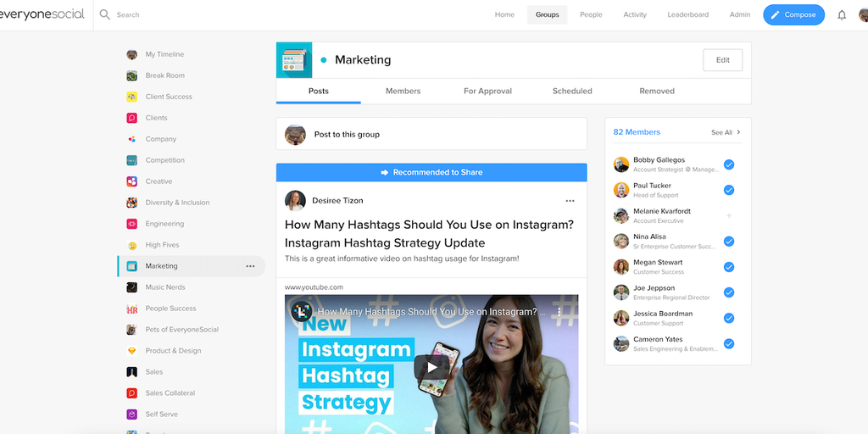Click the plus beside Melanie Kvarfordt
Image resolution: width=868 pixels, height=434 pixels.
pos(729,216)
